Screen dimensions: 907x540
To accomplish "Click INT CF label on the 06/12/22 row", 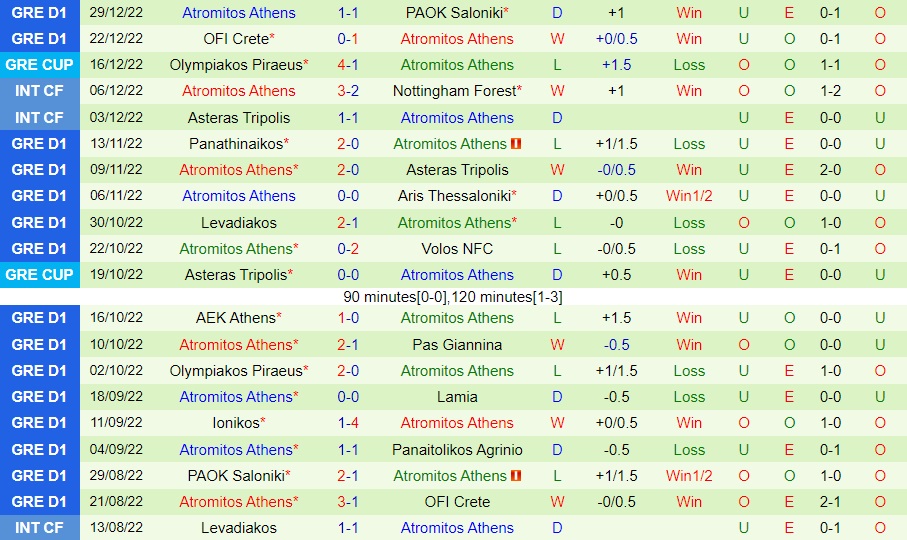I will [x=39, y=91].
